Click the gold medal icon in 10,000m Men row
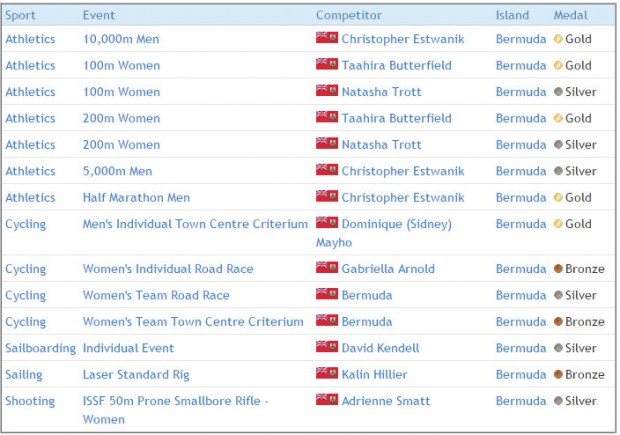Image resolution: width=620 pixels, height=435 pixels. pyautogui.click(x=558, y=39)
